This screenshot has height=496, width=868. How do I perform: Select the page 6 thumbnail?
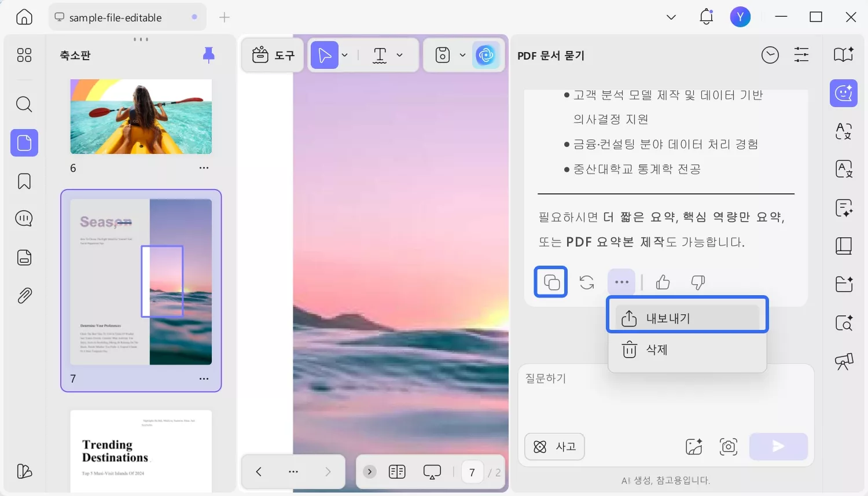(141, 116)
